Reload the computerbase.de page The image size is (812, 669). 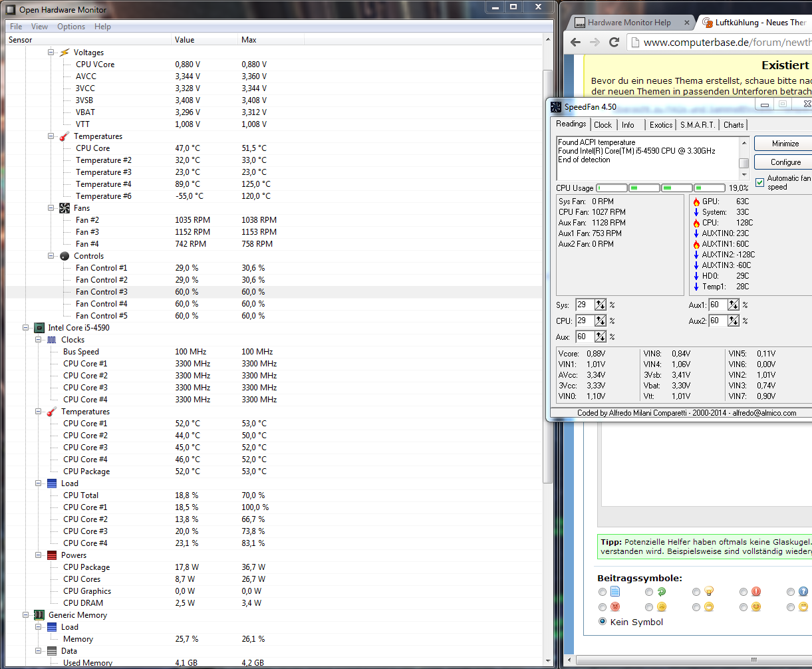(x=614, y=42)
